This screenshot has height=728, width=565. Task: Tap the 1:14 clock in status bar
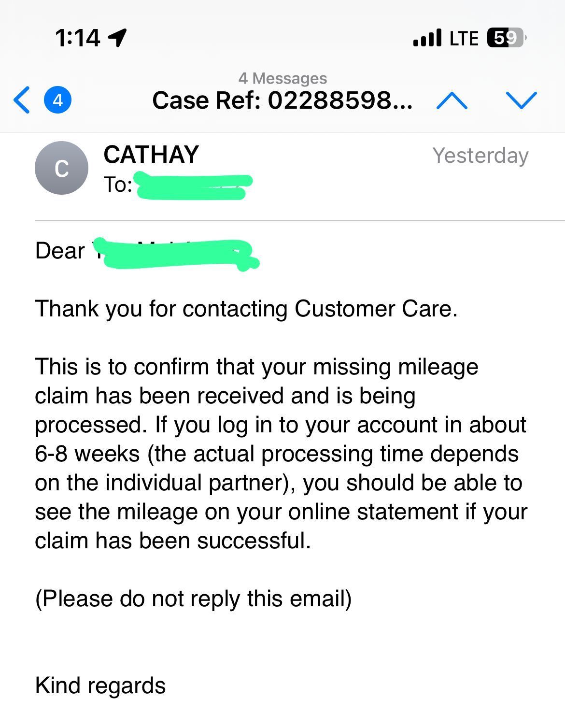[x=77, y=38]
